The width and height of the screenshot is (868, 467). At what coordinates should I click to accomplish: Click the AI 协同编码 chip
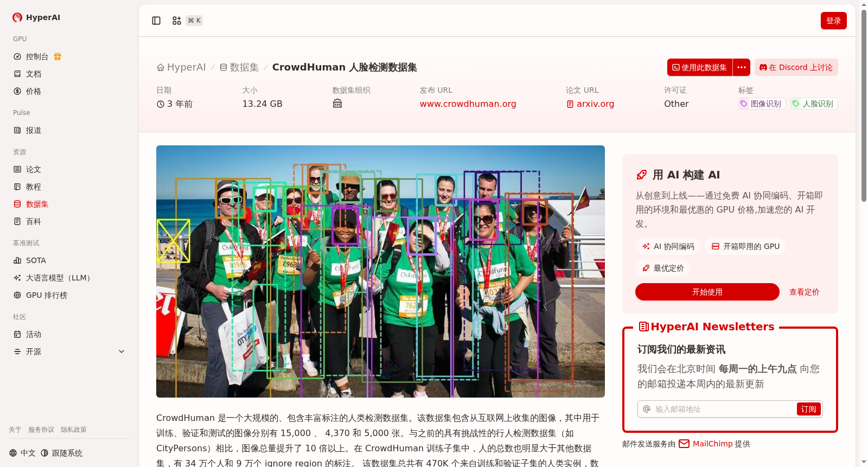point(668,246)
